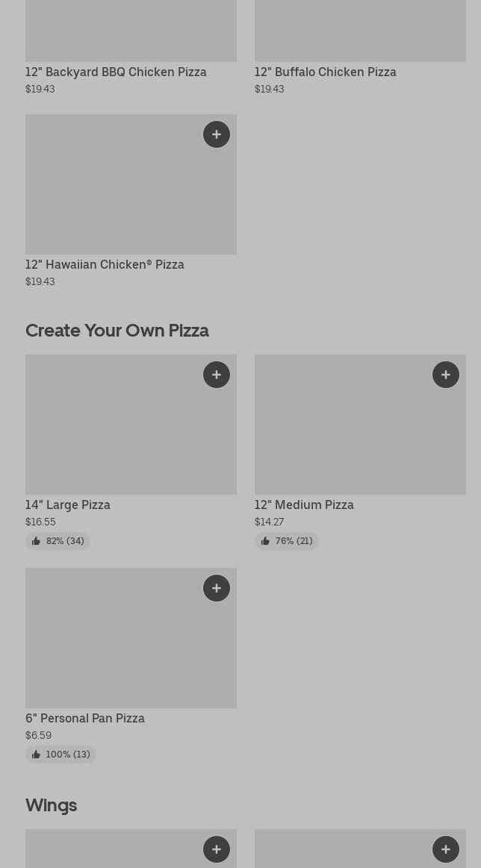Click thumbs-up icon beside 82% rating

[x=36, y=541]
